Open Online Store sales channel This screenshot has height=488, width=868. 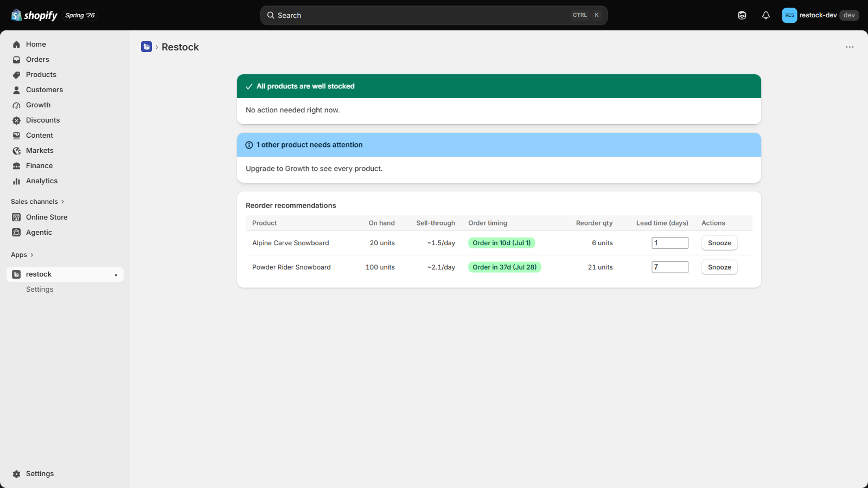47,217
